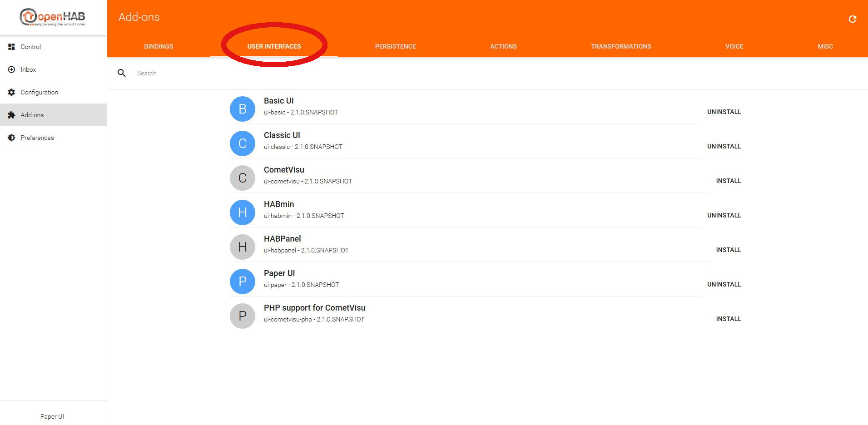868x425 pixels.
Task: Click the ui-basic version text
Action: click(301, 112)
